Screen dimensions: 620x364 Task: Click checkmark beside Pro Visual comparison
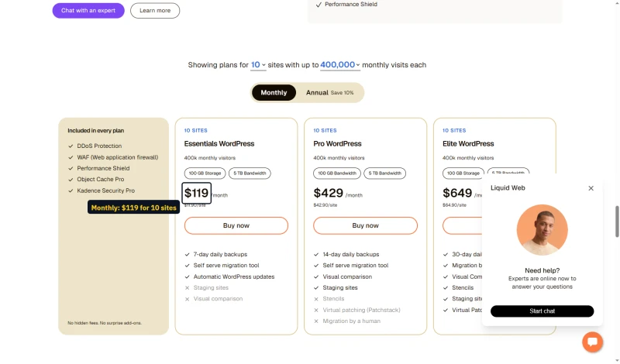coord(316,276)
